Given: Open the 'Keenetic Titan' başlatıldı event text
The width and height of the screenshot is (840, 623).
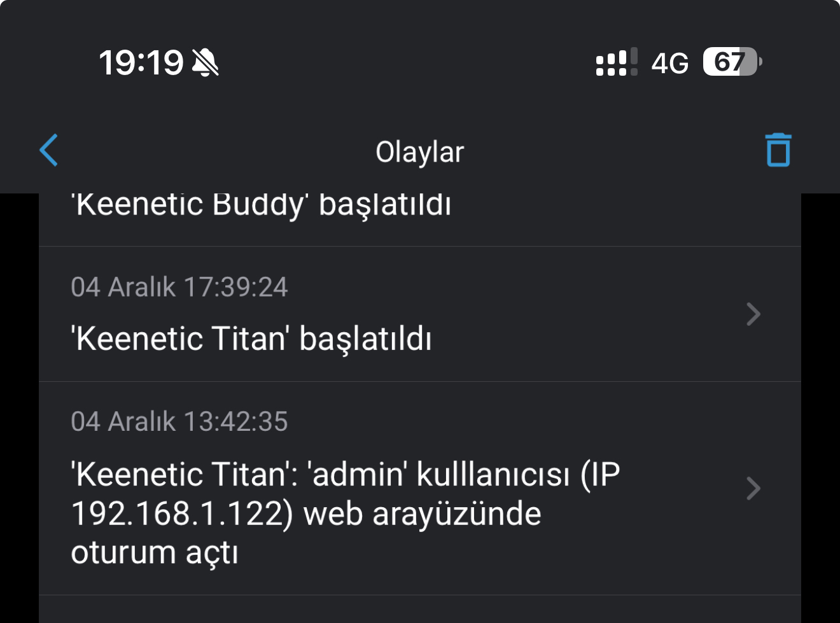Looking at the screenshot, I should click(251, 338).
